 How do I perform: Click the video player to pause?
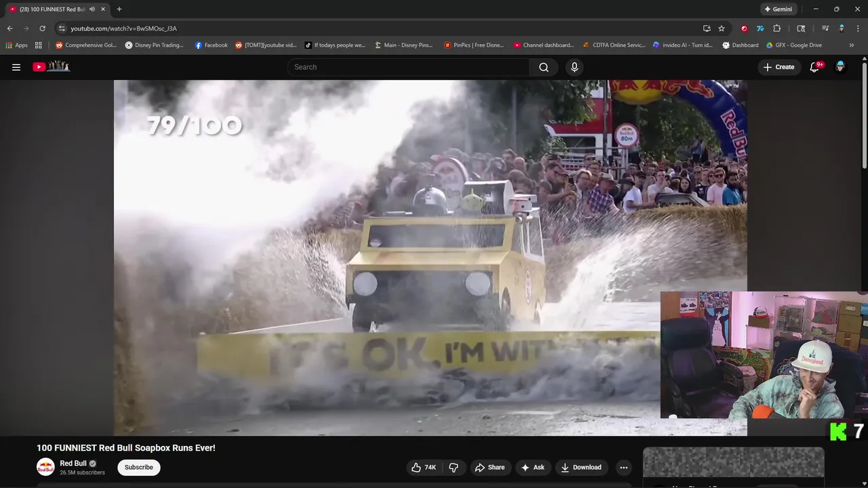[430, 258]
